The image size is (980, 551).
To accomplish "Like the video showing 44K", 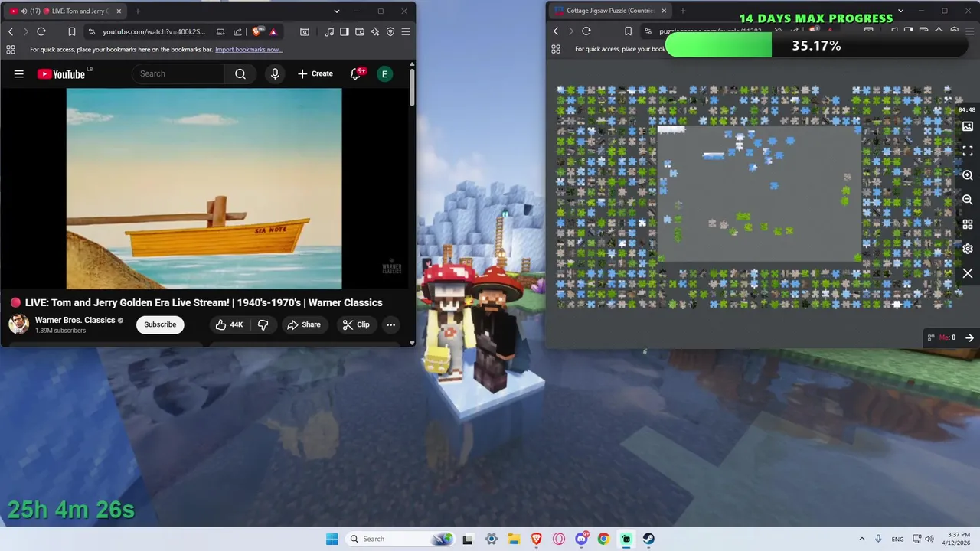I will 230,324.
